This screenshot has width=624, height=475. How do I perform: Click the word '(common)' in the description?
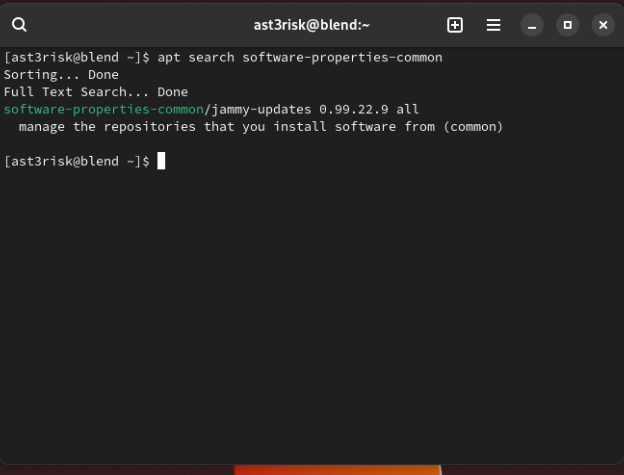pyautogui.click(x=473, y=127)
